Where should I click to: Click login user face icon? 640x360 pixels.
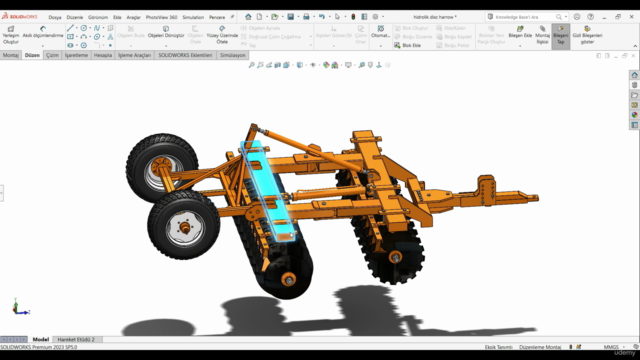point(577,17)
